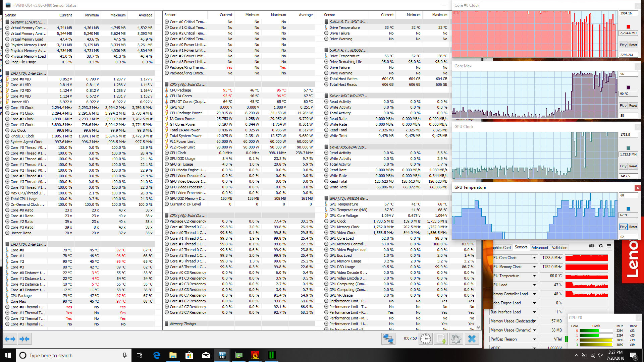This screenshot has height=362, width=644.
Task: Switch to the Validation tab
Action: pos(559,248)
